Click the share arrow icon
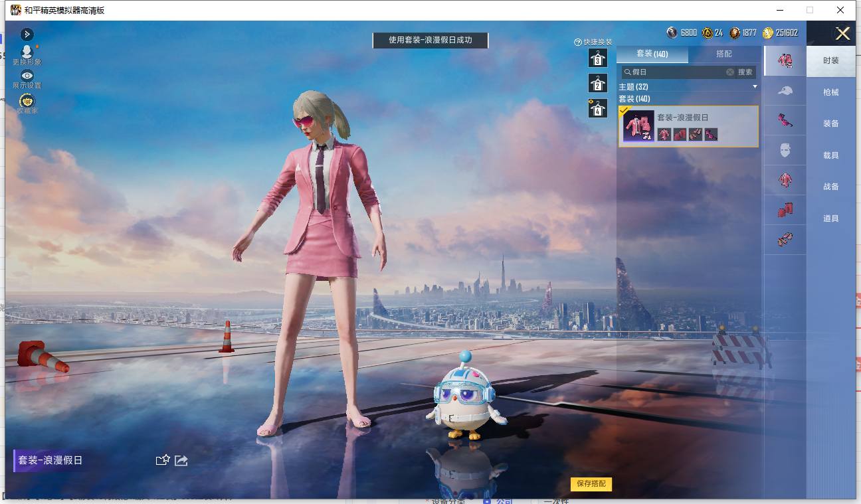 tap(181, 460)
